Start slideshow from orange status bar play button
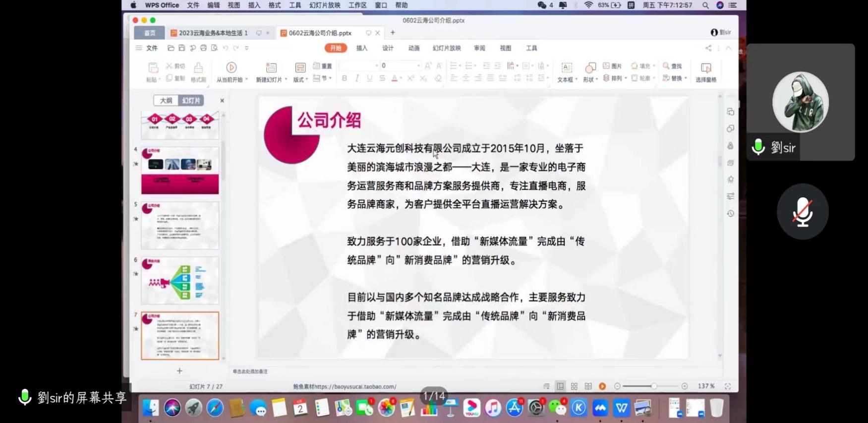Image resolution: width=868 pixels, height=423 pixels. (x=602, y=386)
